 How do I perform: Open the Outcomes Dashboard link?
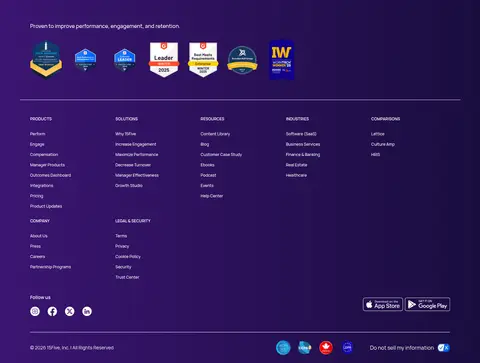pyautogui.click(x=50, y=175)
